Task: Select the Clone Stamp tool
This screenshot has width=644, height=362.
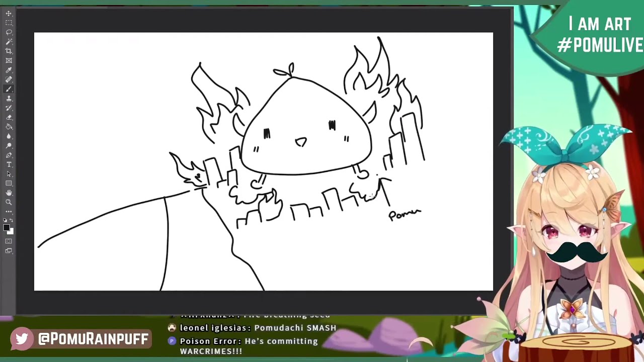Action: click(9, 99)
